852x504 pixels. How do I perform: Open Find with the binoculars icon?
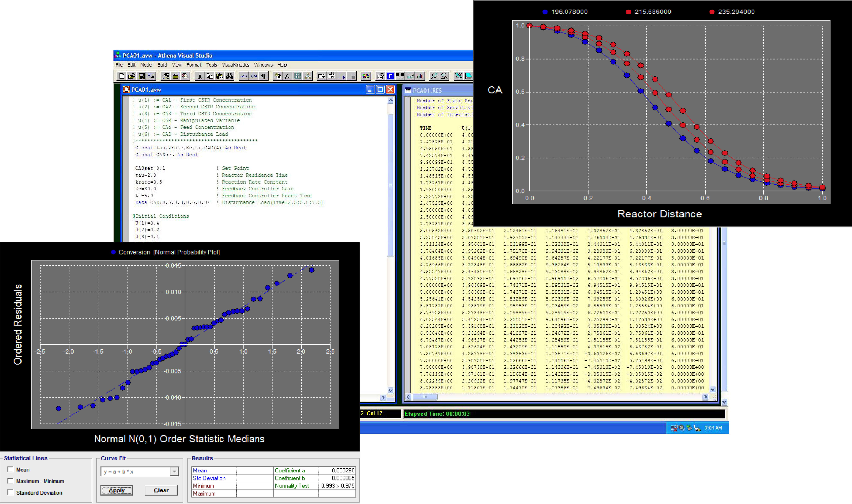(230, 76)
